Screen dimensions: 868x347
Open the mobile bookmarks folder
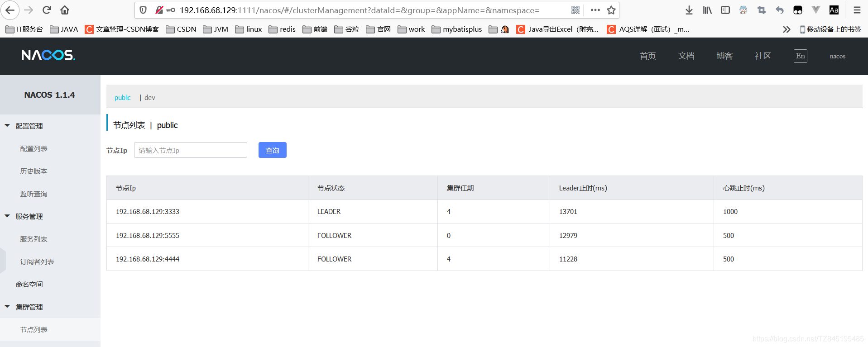(x=830, y=29)
